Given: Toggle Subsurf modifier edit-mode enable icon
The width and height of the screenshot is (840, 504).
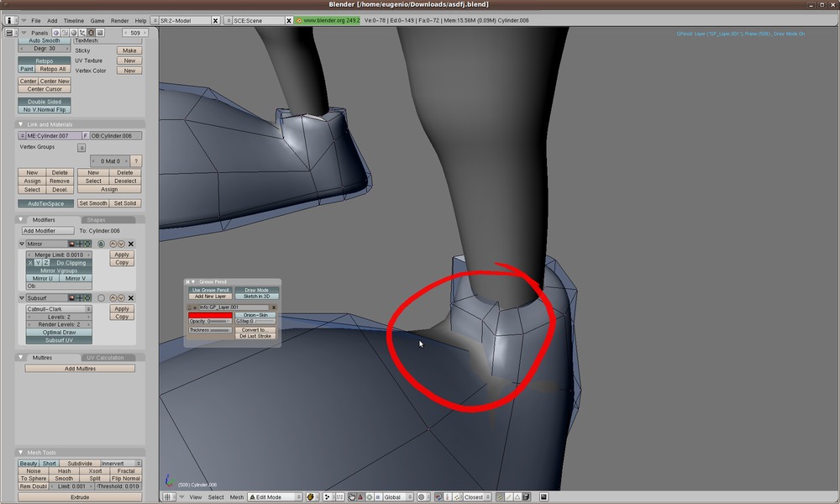Looking at the screenshot, I should coord(87,298).
